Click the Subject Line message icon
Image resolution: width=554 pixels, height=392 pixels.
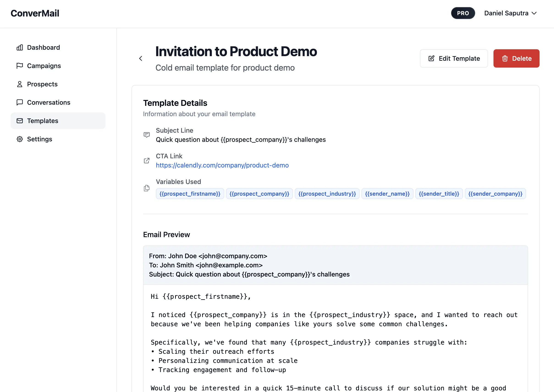tap(147, 135)
